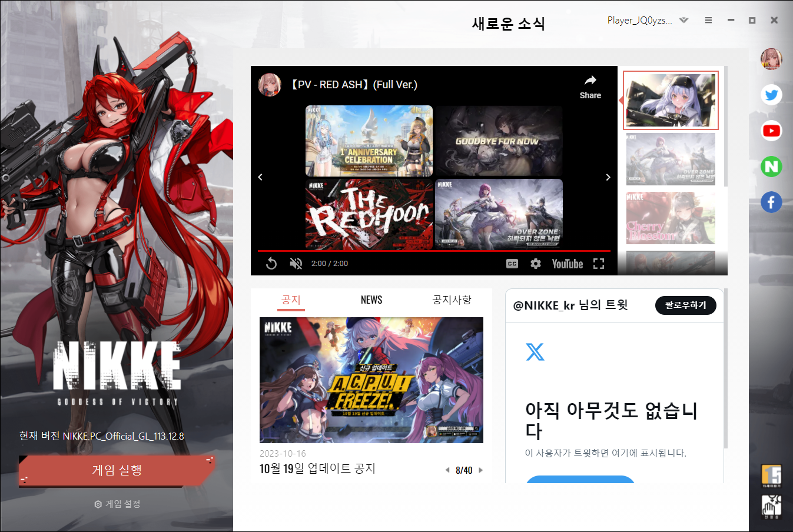Go to next notice page arrow
Image resolution: width=793 pixels, height=532 pixels.
(480, 470)
